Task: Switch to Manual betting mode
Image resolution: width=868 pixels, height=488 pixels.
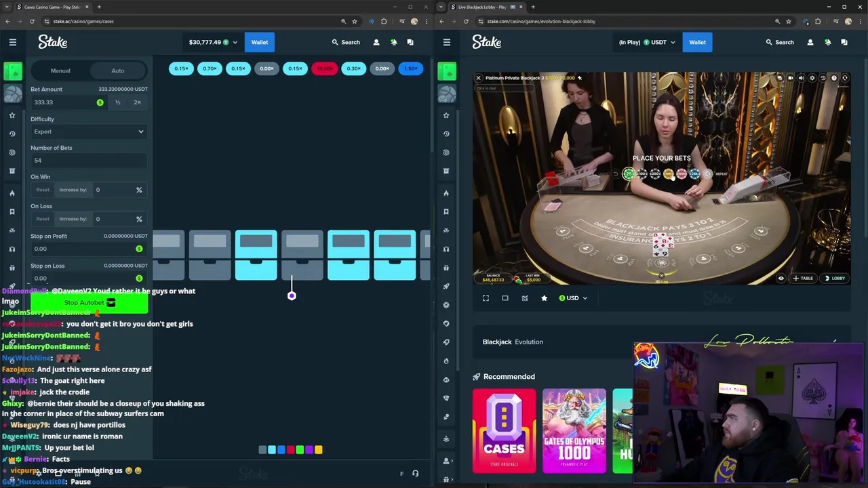Action: (x=60, y=70)
